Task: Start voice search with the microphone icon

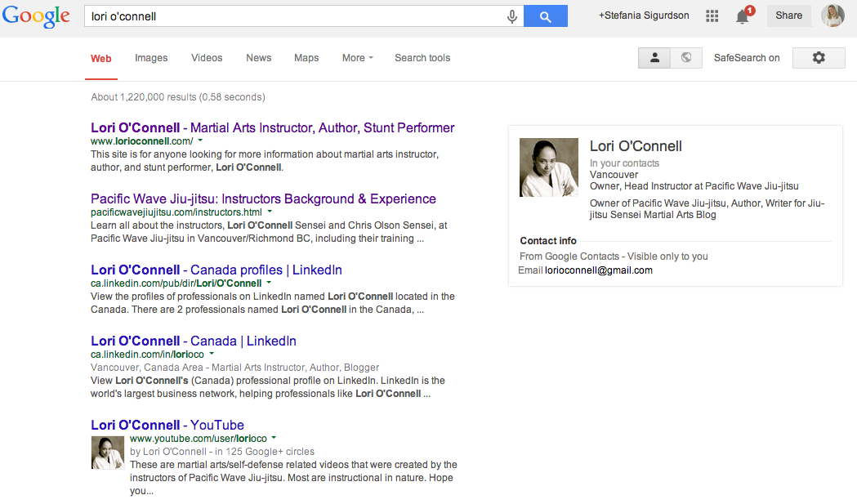Action: (511, 16)
